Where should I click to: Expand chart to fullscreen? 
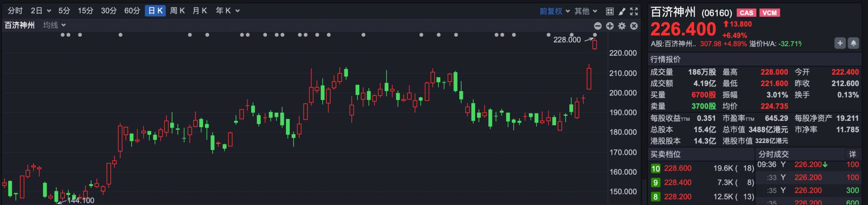634,11
